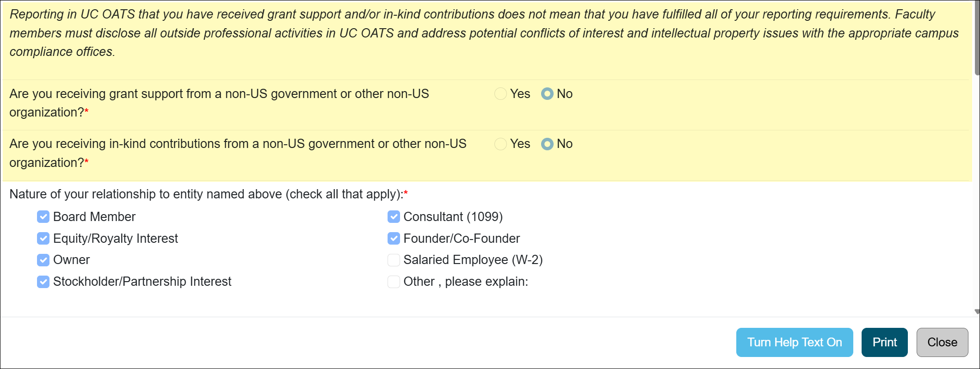980x369 pixels.
Task: Uncheck the Owner checkbox
Action: pos(43,260)
